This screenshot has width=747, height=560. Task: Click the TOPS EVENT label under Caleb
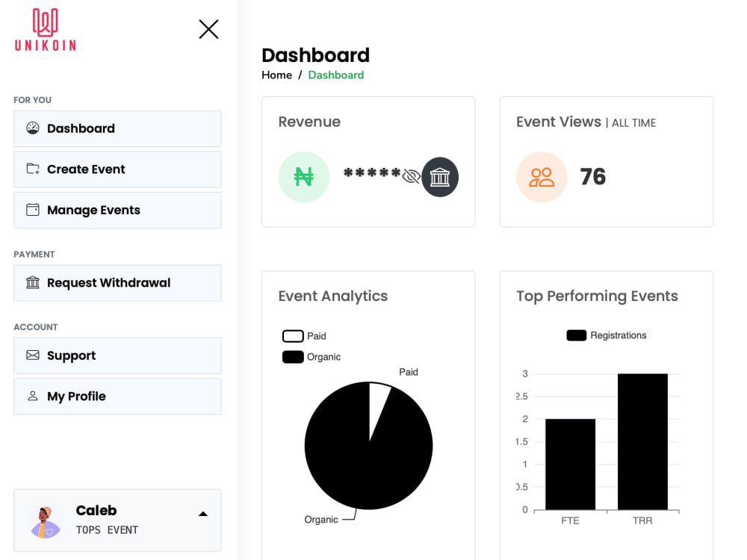tap(107, 530)
